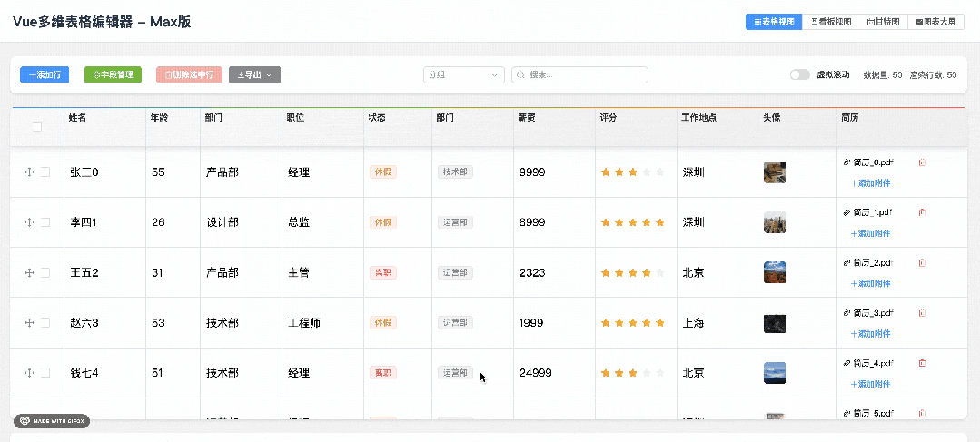Click paperclip icon beside 简历_0.pdf
Screen dimensions: 980x442
[x=846, y=162]
